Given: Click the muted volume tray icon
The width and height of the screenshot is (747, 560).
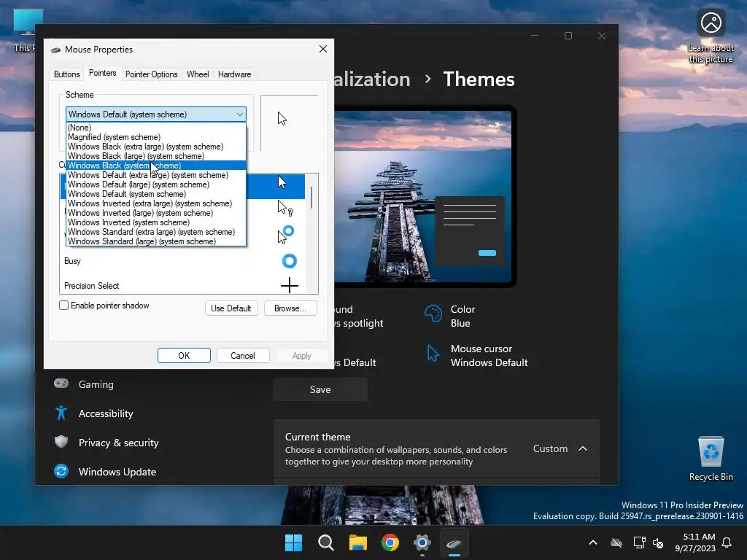Looking at the screenshot, I should point(658,542).
